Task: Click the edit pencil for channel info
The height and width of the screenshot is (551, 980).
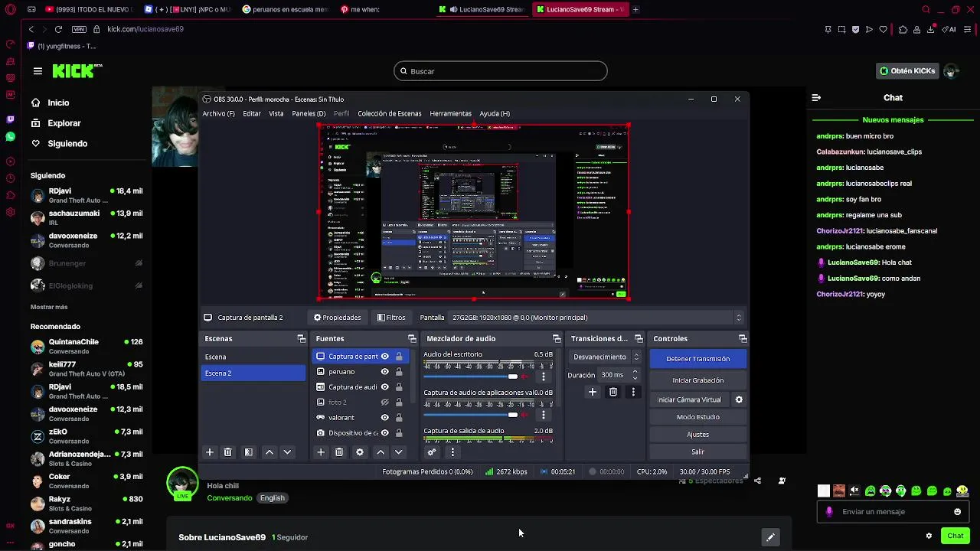Action: pos(770,537)
